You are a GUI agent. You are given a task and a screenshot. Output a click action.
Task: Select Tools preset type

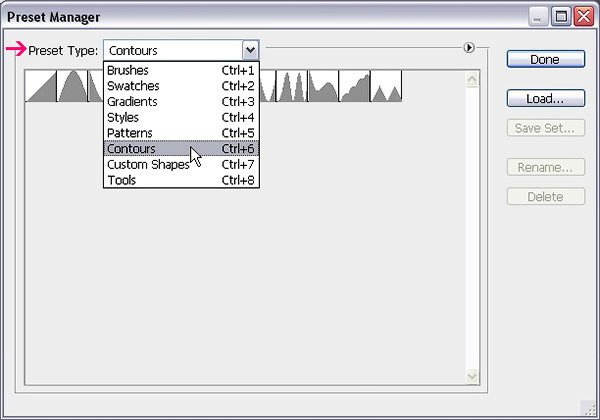pyautogui.click(x=181, y=180)
